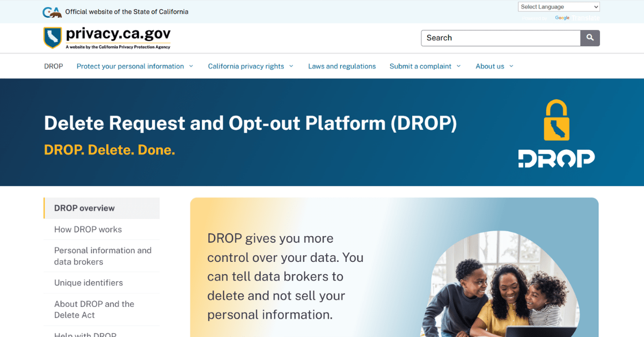Click the DROP padlock logo in banner

point(557,134)
